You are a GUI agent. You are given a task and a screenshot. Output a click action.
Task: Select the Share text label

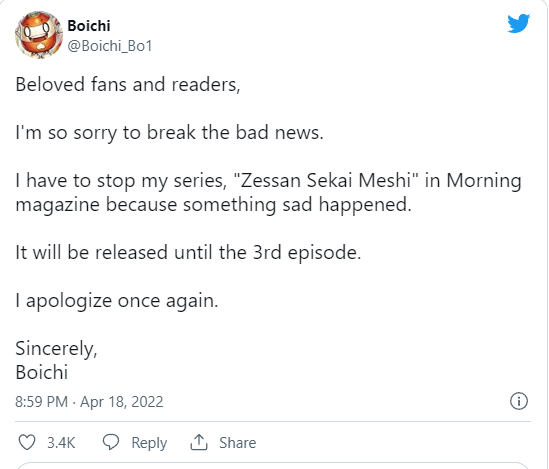pyautogui.click(x=237, y=443)
